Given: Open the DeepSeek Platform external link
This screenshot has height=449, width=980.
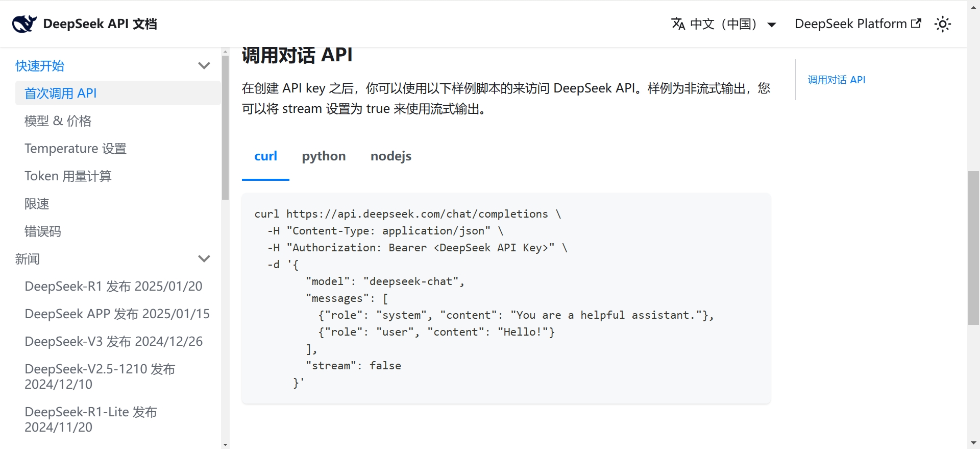Looking at the screenshot, I should pyautogui.click(x=857, y=23).
